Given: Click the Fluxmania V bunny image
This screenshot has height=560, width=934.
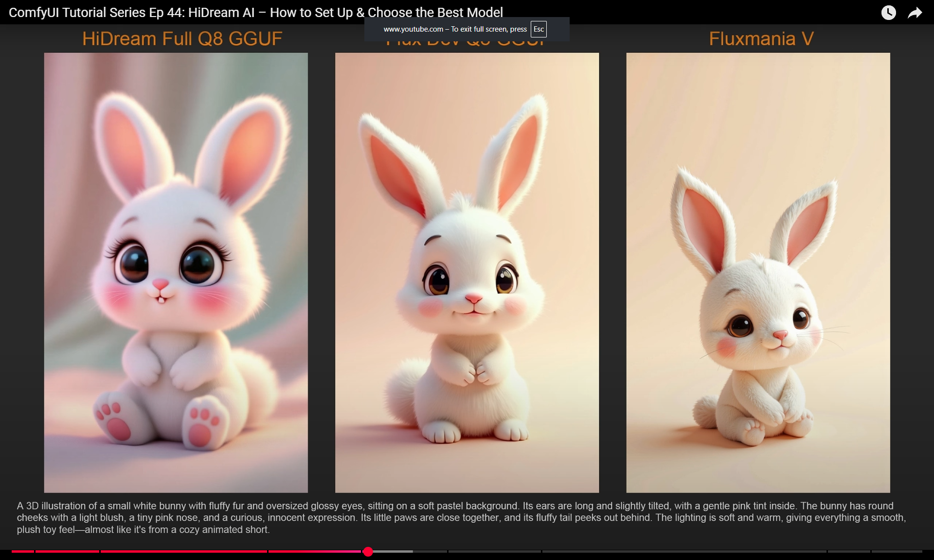Looking at the screenshot, I should click(x=758, y=272).
